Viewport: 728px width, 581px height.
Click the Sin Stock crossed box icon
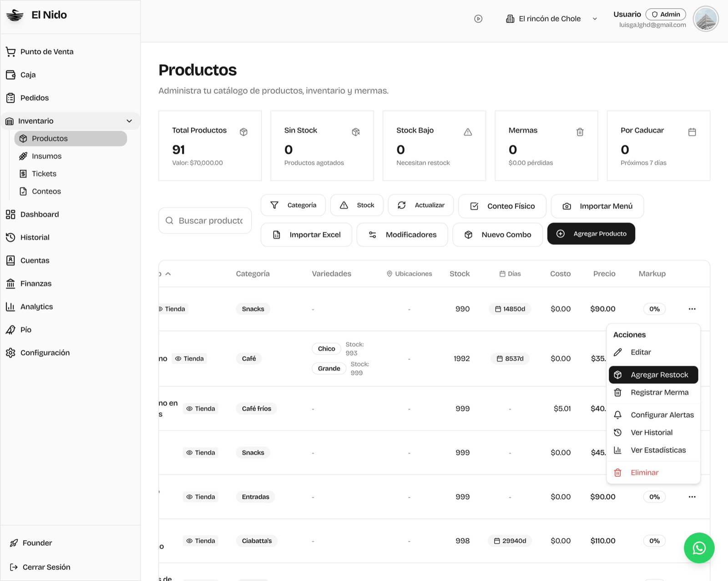coord(356,132)
